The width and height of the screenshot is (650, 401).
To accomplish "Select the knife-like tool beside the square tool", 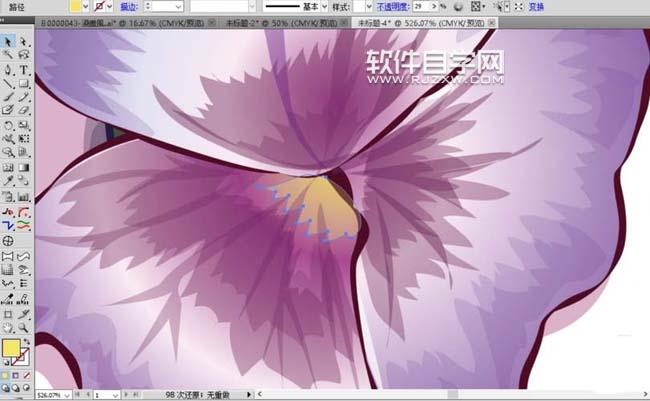I will click(x=24, y=314).
